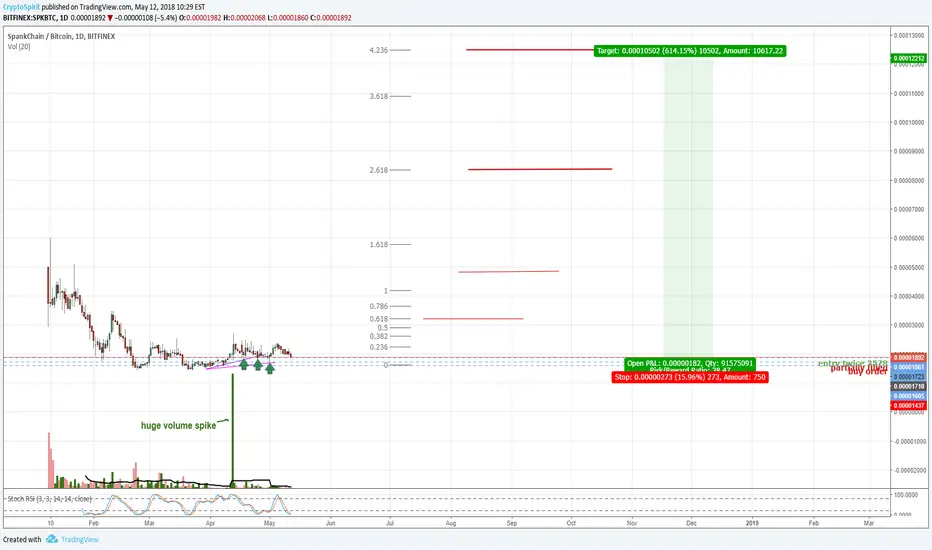Click the 1.618 Fibonacci level label
Screen dimensions: 932x550
(379, 244)
